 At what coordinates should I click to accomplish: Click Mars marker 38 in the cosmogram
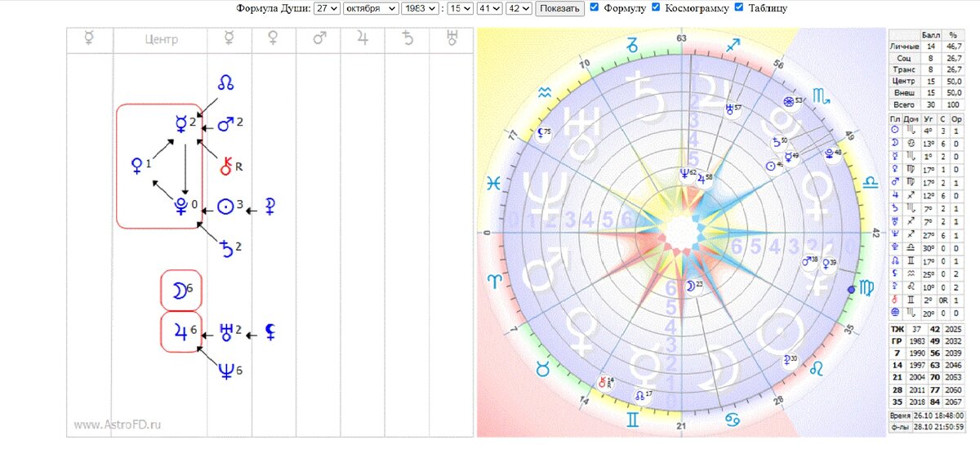809,260
